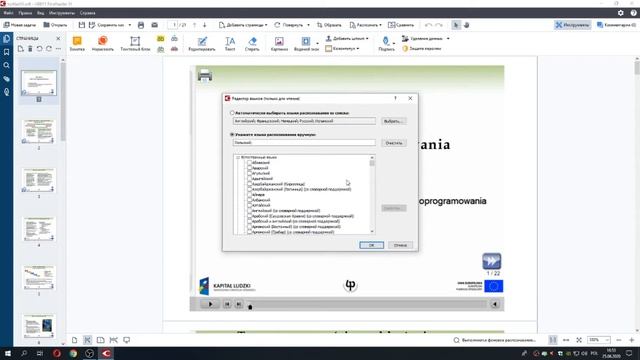
Task: Open the Вид menu
Action: (x=40, y=13)
